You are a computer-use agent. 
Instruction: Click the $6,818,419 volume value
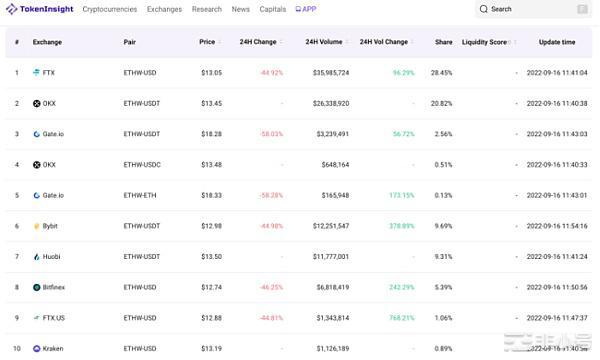(333, 287)
